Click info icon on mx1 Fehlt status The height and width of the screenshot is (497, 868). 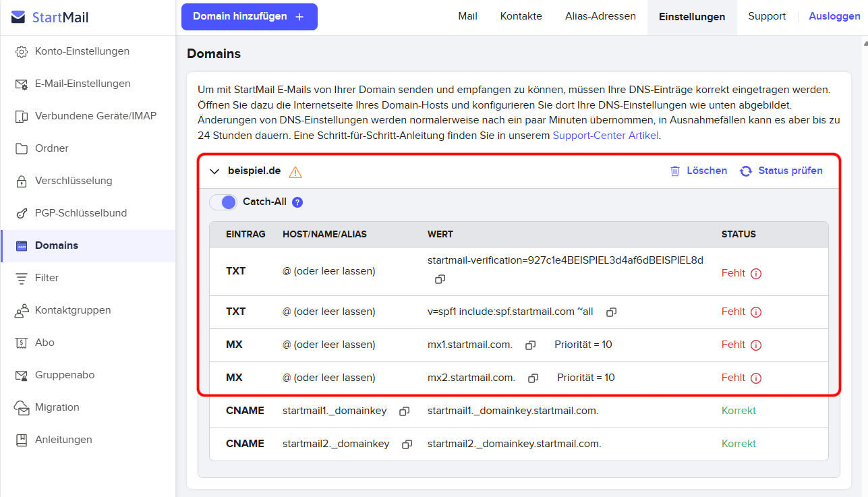[756, 345]
